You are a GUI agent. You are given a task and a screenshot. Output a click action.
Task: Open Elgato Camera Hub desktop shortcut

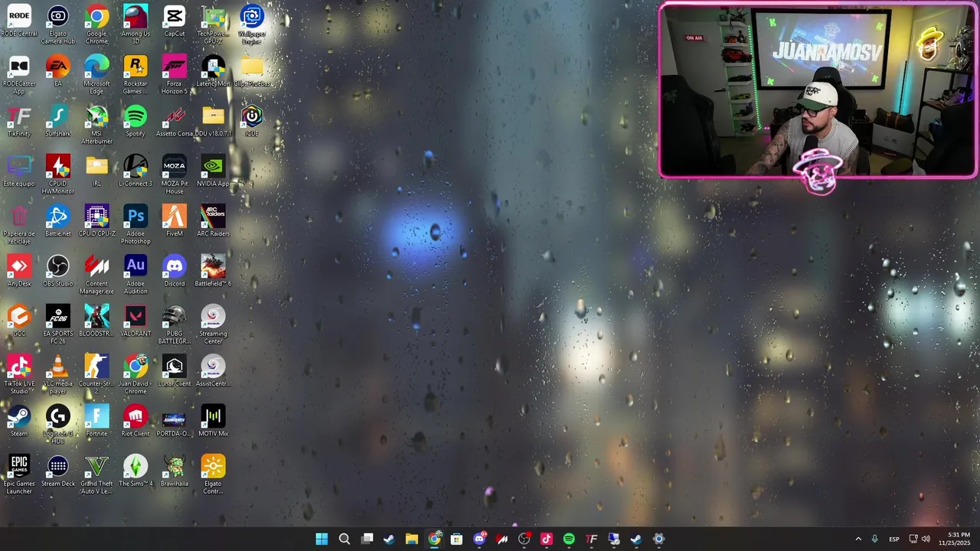click(58, 24)
